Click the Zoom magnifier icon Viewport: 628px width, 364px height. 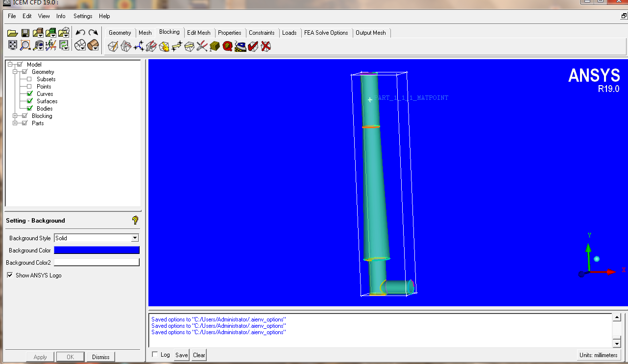25,45
